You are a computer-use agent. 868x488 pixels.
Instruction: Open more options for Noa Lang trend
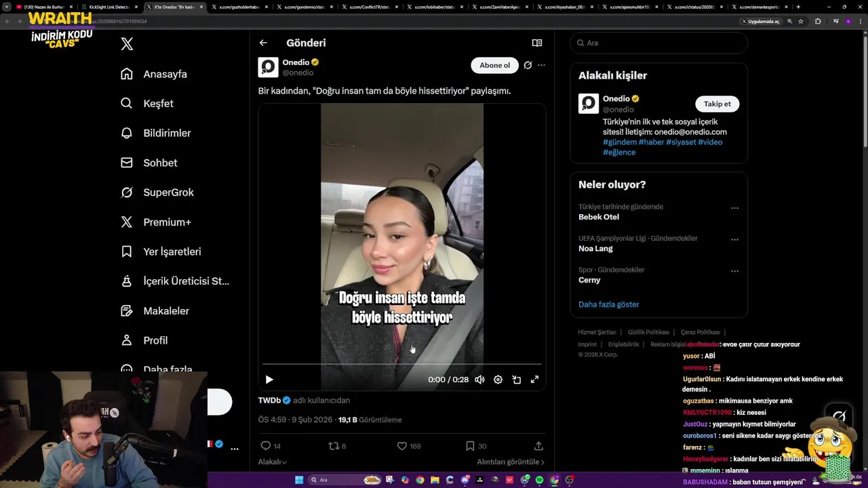coord(734,239)
